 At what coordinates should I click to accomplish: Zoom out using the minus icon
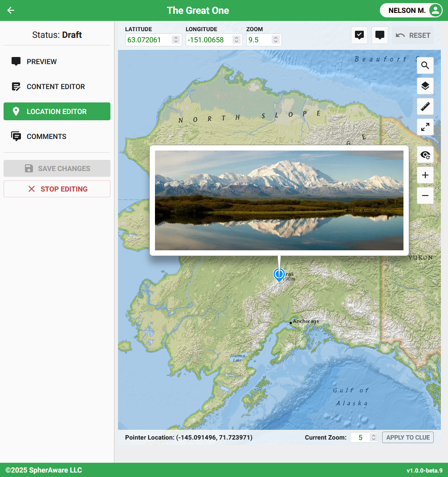[425, 196]
